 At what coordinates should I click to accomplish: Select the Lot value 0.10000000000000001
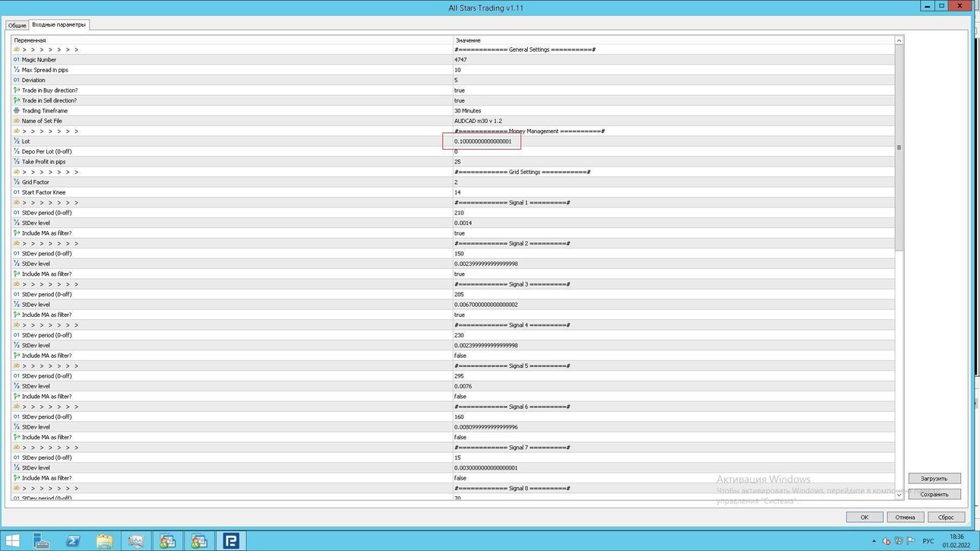(x=482, y=141)
